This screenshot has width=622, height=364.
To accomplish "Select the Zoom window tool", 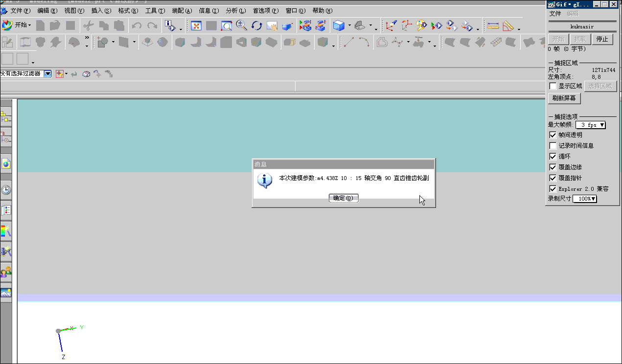I will tap(226, 25).
